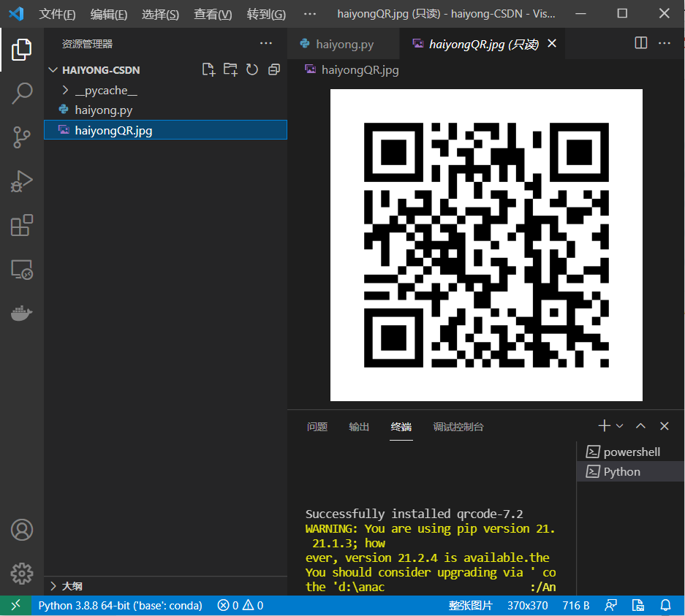Open Source Control view
The width and height of the screenshot is (685, 616).
(x=21, y=137)
